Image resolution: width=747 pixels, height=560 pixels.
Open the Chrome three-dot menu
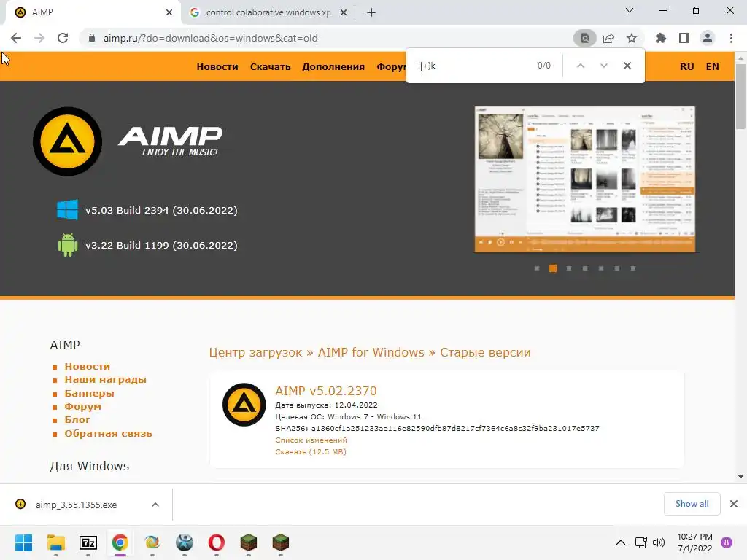point(731,38)
